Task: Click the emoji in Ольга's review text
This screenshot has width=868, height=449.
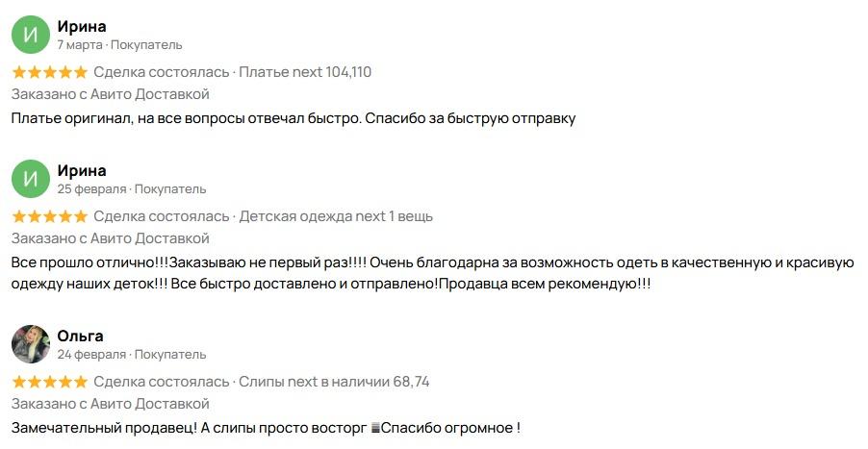Action: coord(376,429)
